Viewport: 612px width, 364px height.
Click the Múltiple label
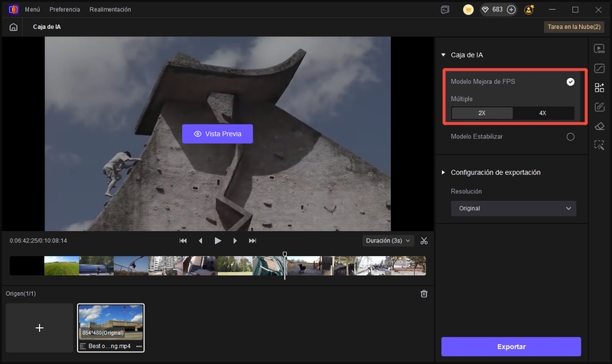[462, 99]
